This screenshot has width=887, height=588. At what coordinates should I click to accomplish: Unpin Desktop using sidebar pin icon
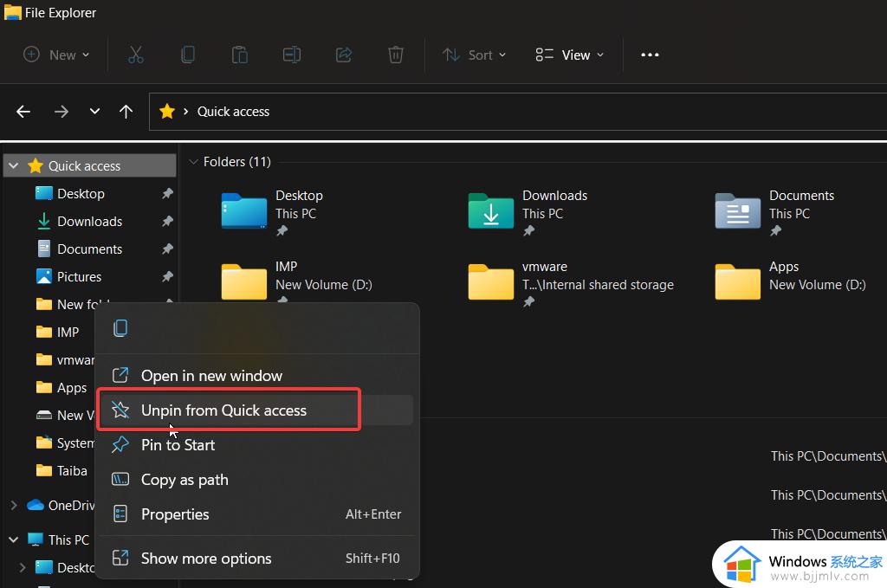tap(167, 193)
